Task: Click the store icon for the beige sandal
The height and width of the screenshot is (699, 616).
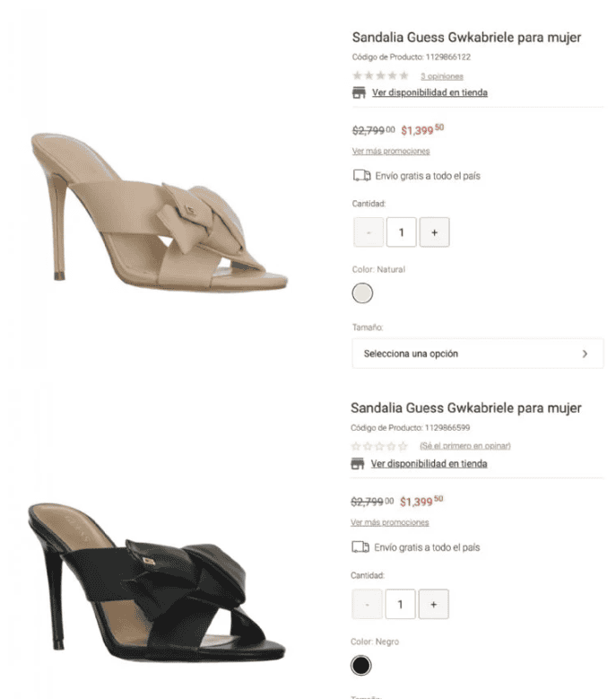Action: [359, 92]
